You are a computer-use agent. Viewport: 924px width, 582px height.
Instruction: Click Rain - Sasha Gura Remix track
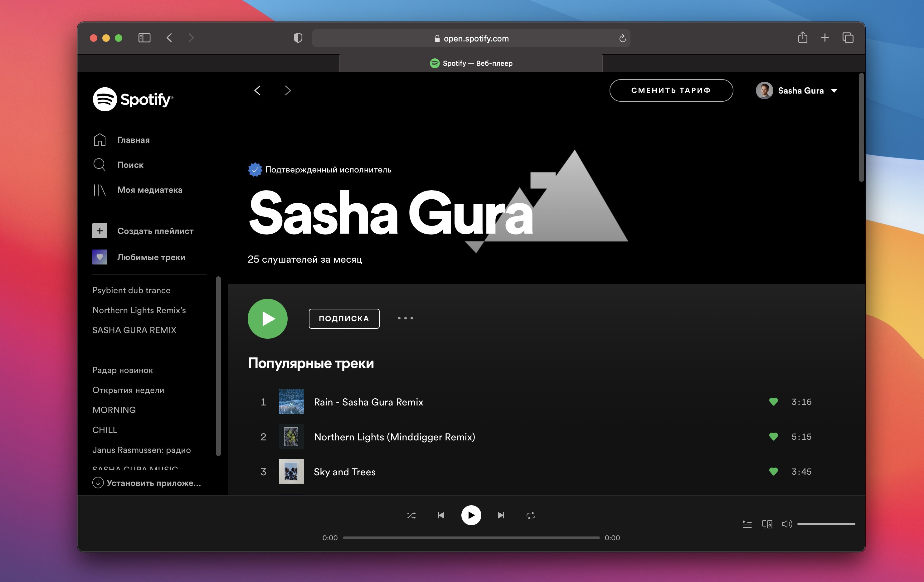[x=368, y=402]
